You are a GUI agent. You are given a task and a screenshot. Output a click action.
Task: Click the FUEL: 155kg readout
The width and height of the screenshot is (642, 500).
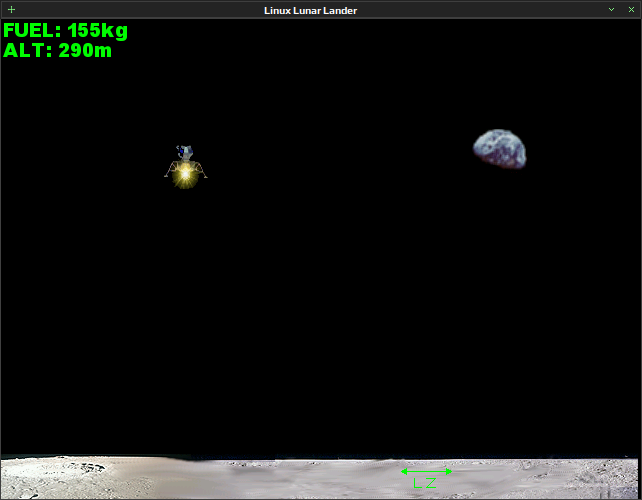[66, 31]
